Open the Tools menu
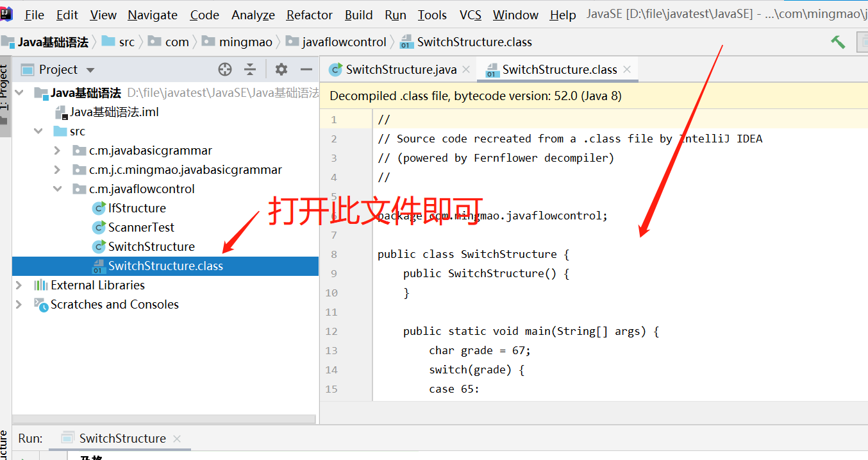 point(432,15)
